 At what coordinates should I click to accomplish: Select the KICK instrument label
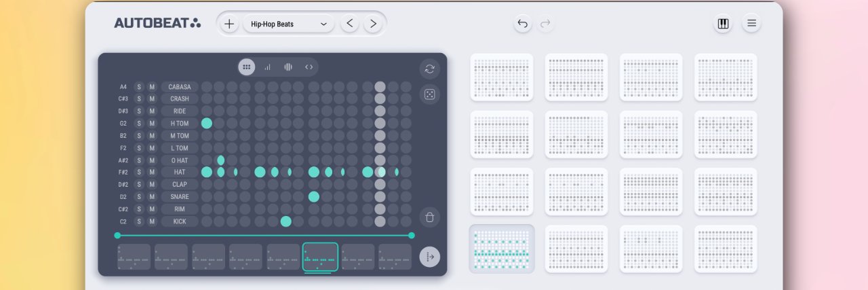click(180, 221)
